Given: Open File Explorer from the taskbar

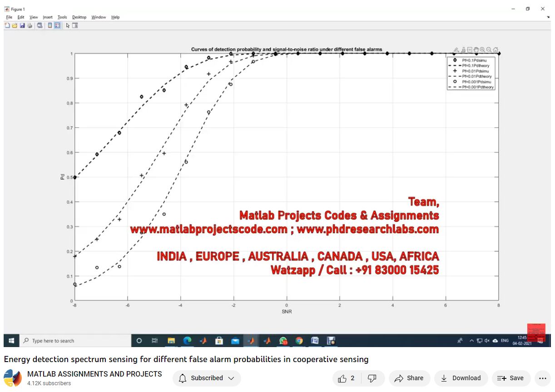Looking at the screenshot, I should click(171, 341).
